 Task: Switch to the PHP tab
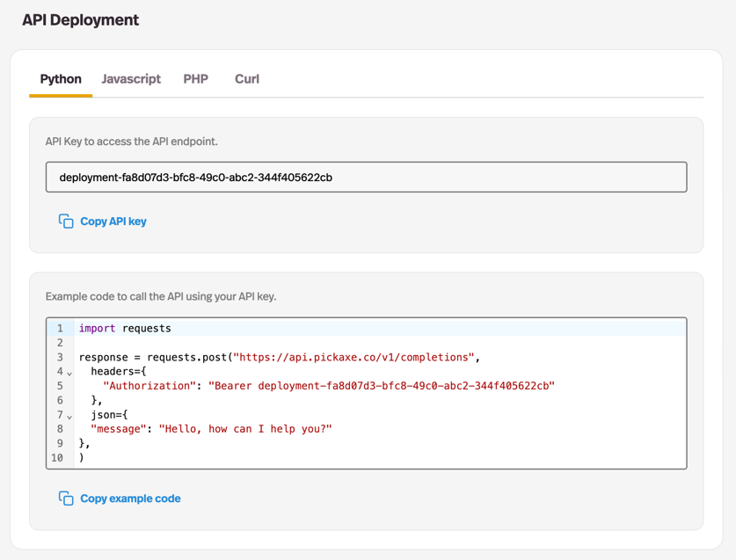tap(195, 79)
